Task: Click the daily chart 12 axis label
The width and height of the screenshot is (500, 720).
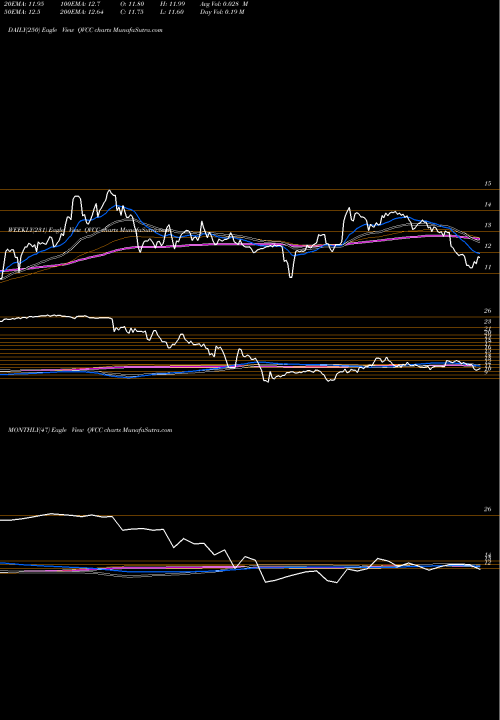Action: pyautogui.click(x=488, y=247)
